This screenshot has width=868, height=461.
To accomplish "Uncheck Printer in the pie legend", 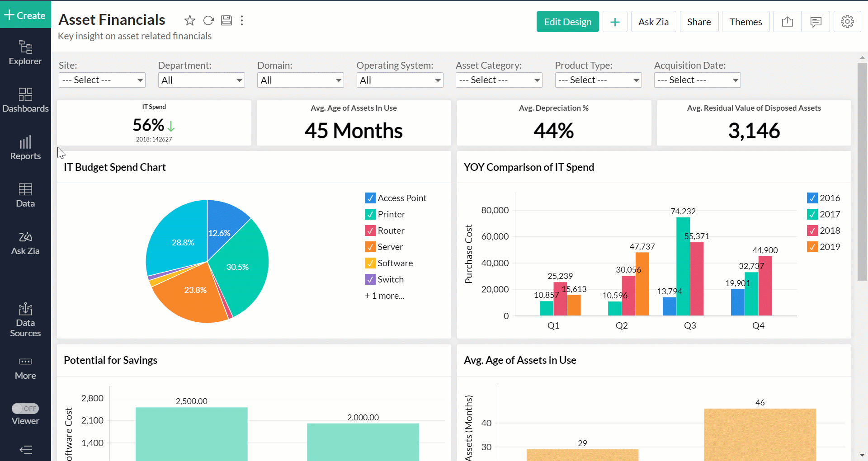I will point(370,214).
